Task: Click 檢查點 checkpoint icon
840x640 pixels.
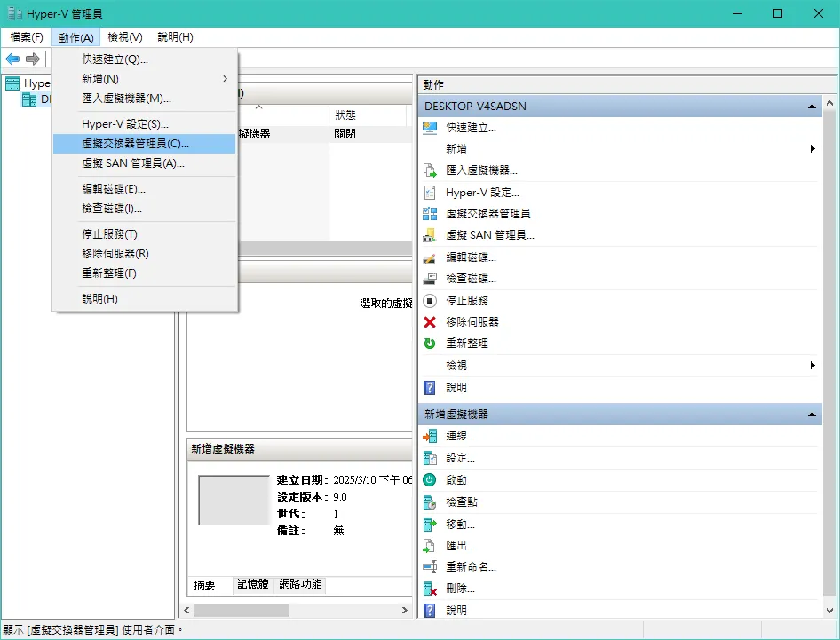Action: [430, 502]
